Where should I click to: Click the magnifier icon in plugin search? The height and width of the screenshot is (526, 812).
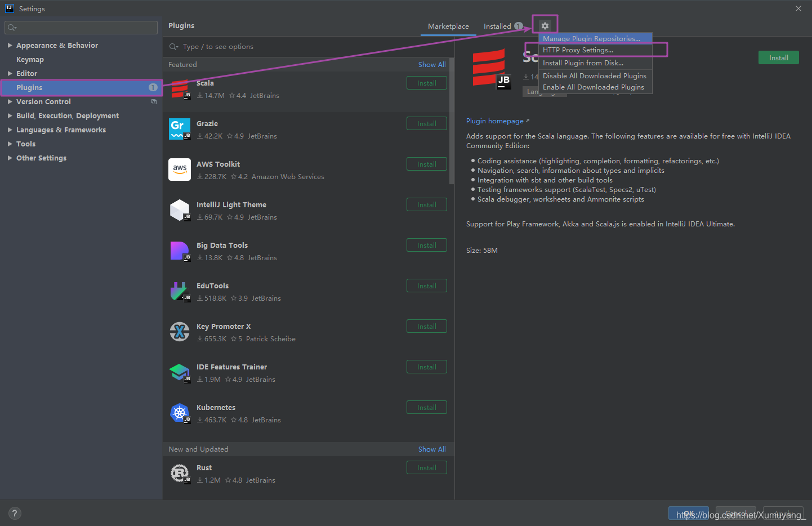174,47
